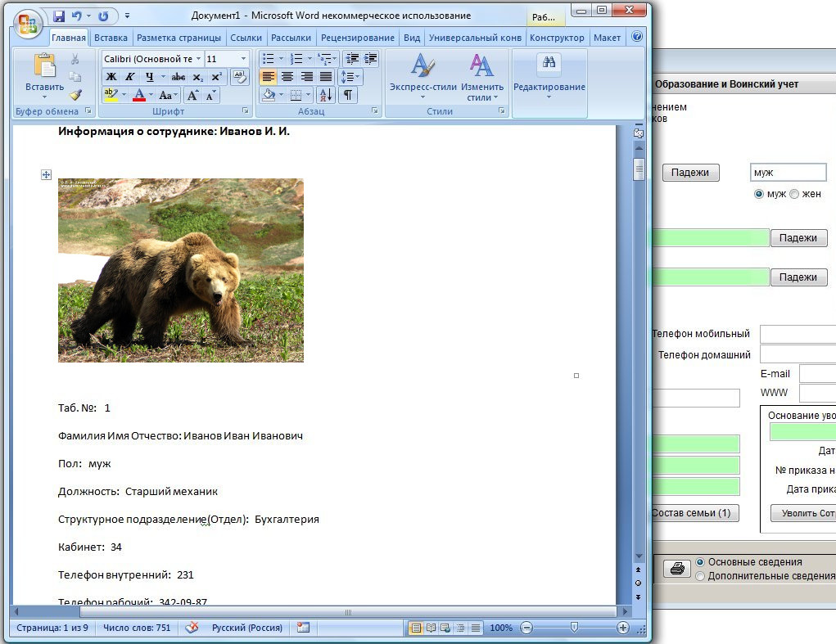The width and height of the screenshot is (836, 644).
Task: Open the Рассылки tab
Action: coord(291,38)
